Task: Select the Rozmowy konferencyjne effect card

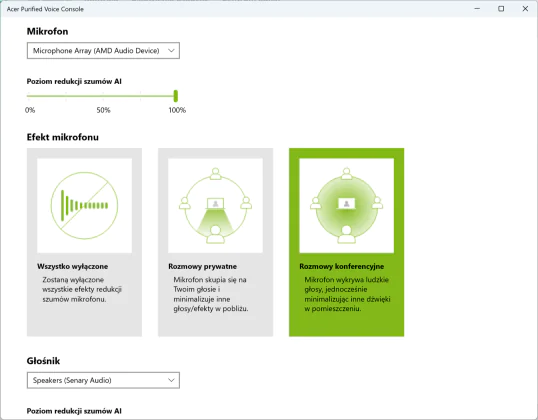Action: [x=347, y=242]
